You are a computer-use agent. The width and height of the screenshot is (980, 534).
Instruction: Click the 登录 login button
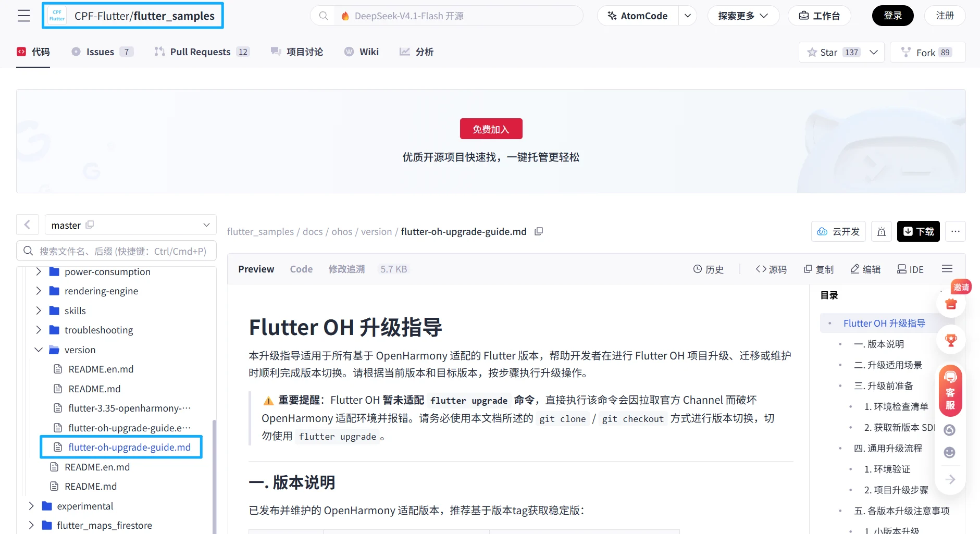coord(892,16)
